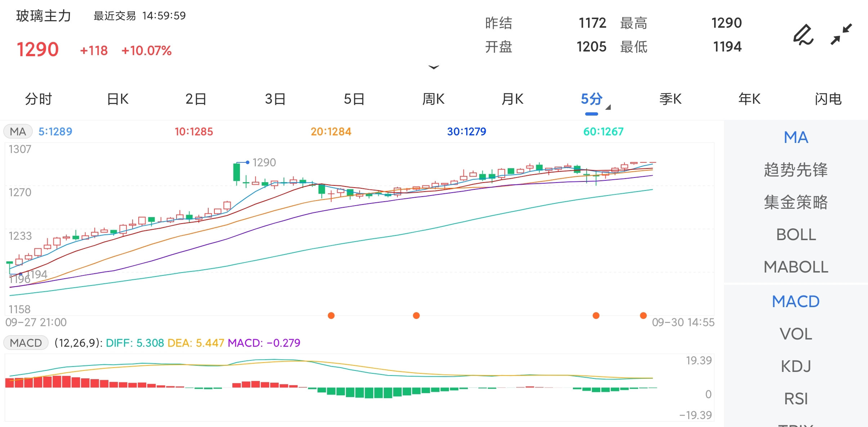Switch to the 分时 tab
This screenshot has height=427, width=868.
[39, 99]
